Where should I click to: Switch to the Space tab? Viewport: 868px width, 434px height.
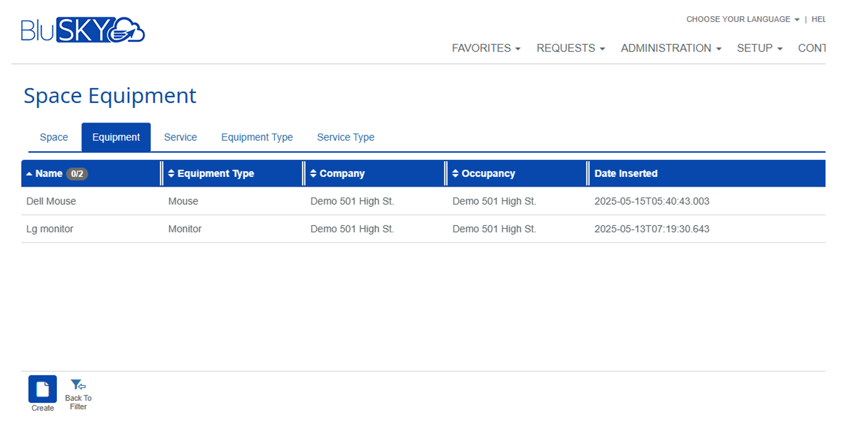tap(53, 137)
